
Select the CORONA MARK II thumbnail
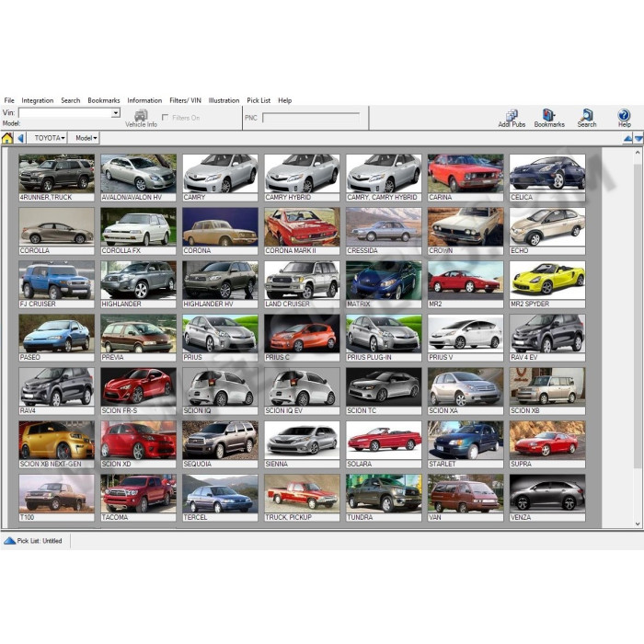[x=302, y=231]
